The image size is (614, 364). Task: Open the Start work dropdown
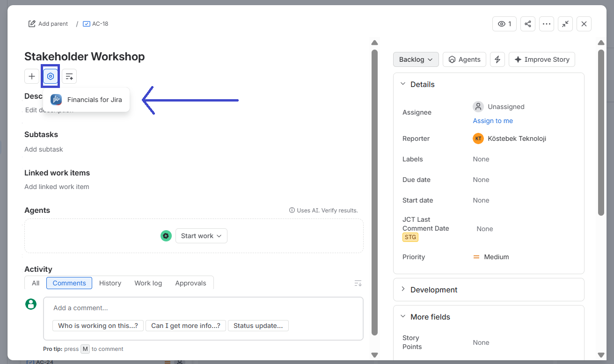[x=201, y=236]
